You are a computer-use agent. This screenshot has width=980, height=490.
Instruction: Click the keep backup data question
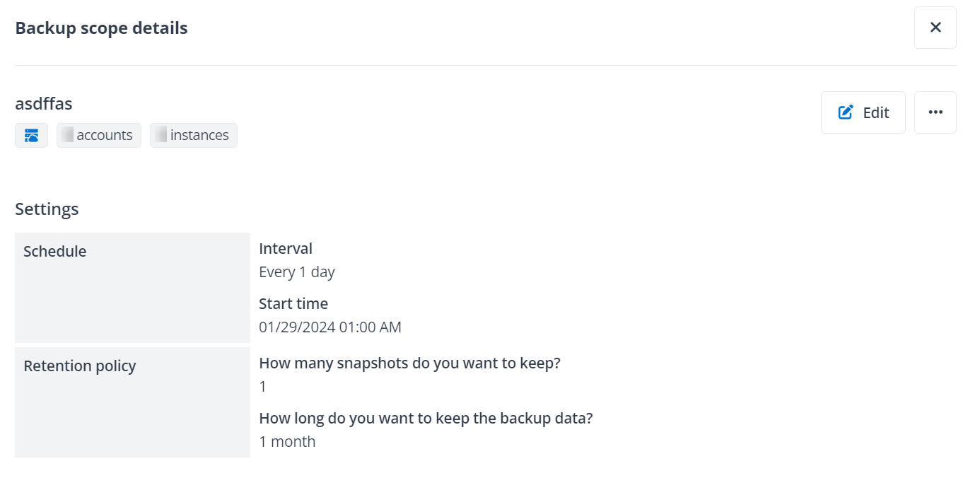pos(426,418)
